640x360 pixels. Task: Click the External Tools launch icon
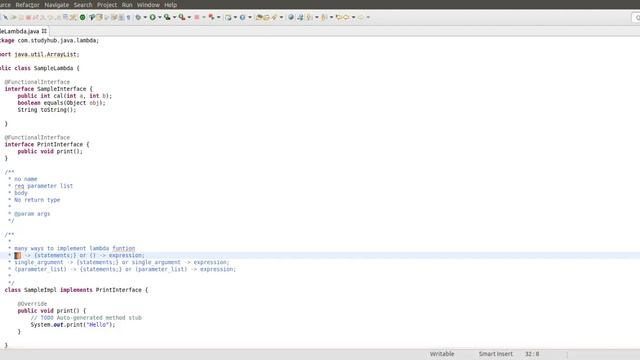click(x=182, y=17)
